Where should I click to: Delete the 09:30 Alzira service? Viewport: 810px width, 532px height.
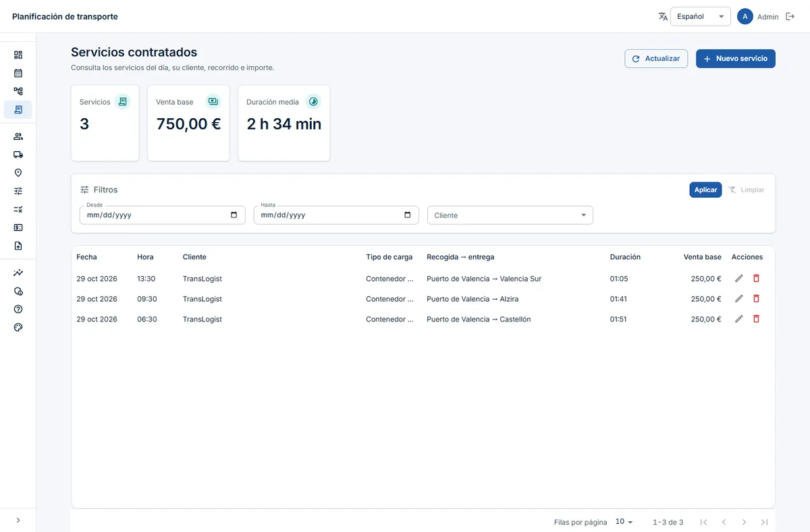(756, 298)
